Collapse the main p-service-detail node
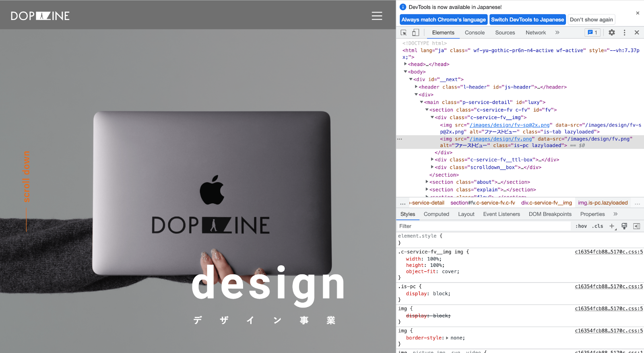The width and height of the screenshot is (644, 353). tap(421, 102)
